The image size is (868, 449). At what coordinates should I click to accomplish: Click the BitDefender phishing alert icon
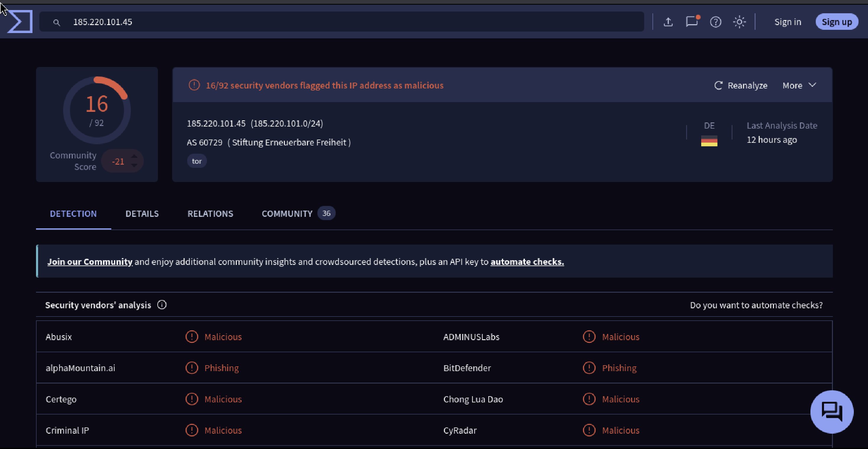(x=589, y=368)
